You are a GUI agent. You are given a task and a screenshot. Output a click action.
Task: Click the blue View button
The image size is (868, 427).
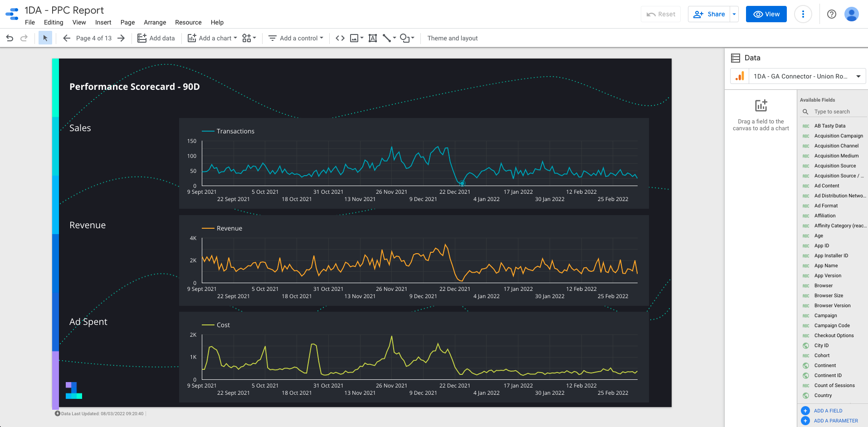tap(766, 14)
